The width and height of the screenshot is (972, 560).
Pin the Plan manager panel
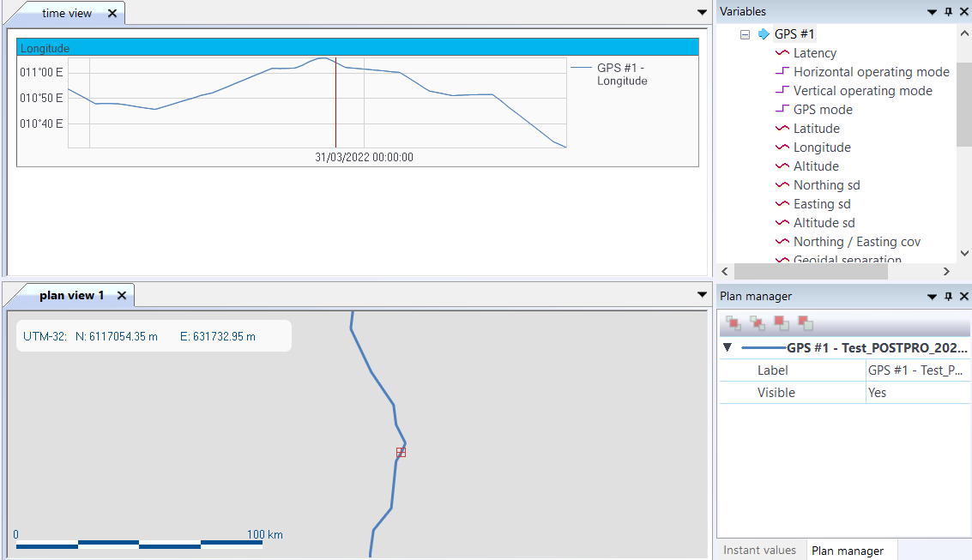pyautogui.click(x=948, y=296)
